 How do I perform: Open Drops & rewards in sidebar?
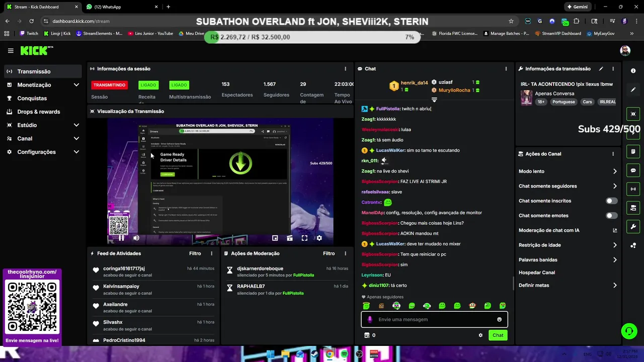tap(42, 112)
